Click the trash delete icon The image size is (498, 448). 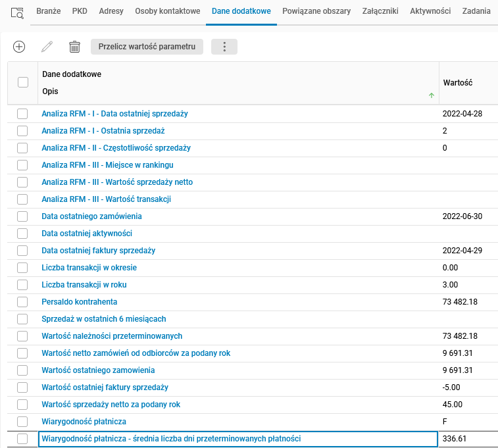75,47
